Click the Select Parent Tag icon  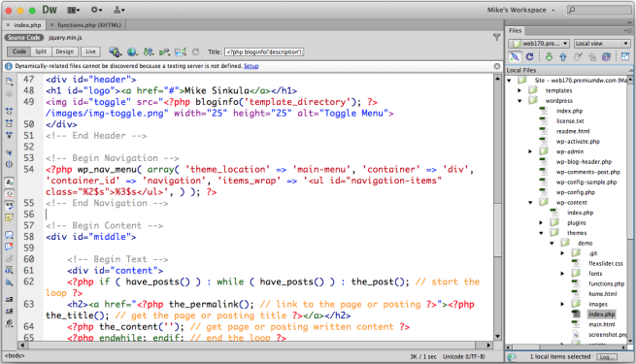click(9, 152)
